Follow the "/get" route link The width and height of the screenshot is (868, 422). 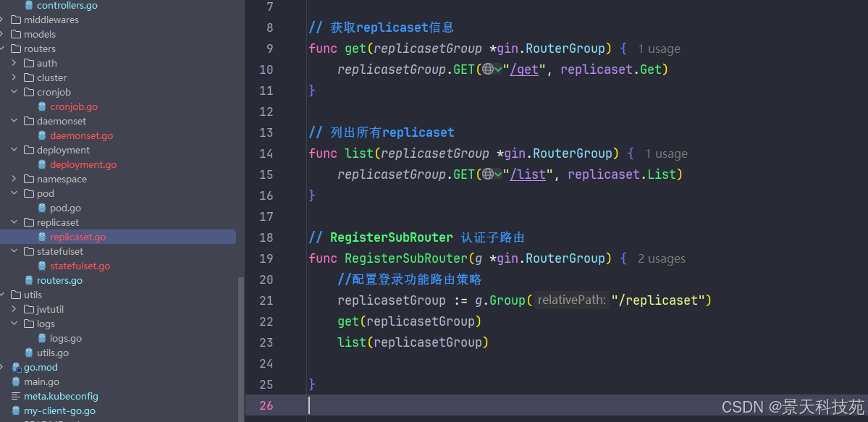524,69
